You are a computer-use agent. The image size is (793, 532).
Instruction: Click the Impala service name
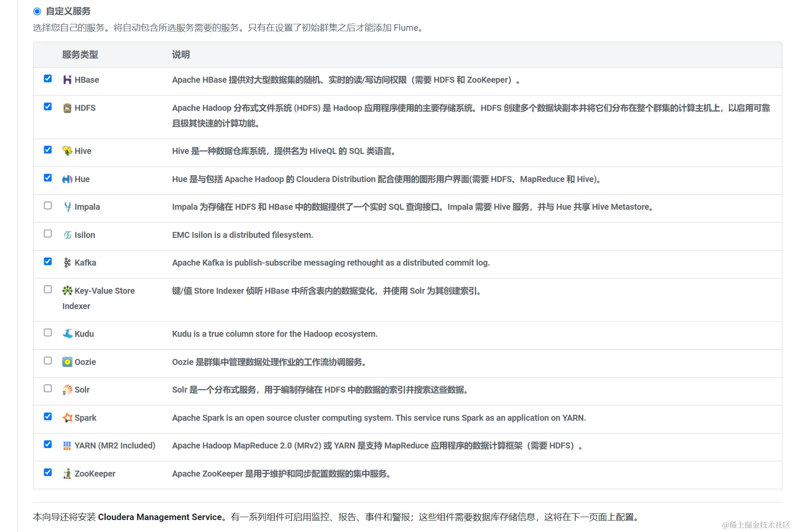coord(87,207)
